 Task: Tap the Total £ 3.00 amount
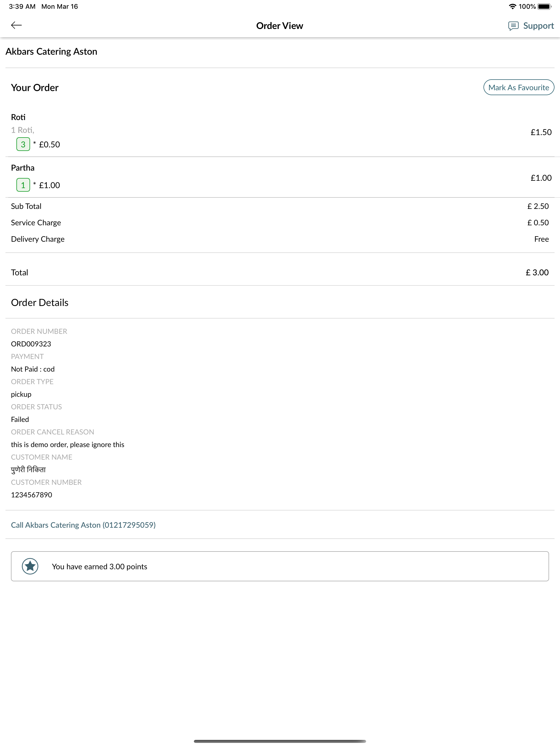pos(537,273)
